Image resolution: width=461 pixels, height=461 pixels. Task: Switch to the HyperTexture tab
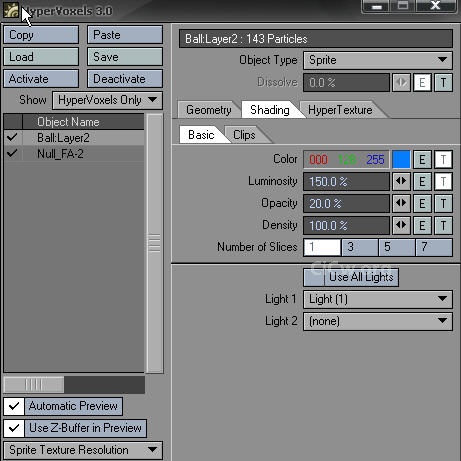(x=340, y=110)
